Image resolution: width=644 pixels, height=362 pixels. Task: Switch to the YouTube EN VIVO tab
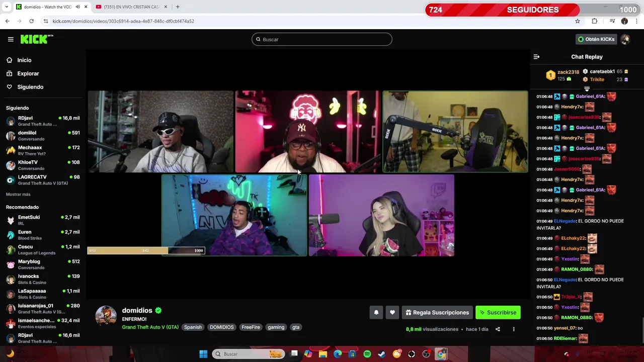click(131, 7)
